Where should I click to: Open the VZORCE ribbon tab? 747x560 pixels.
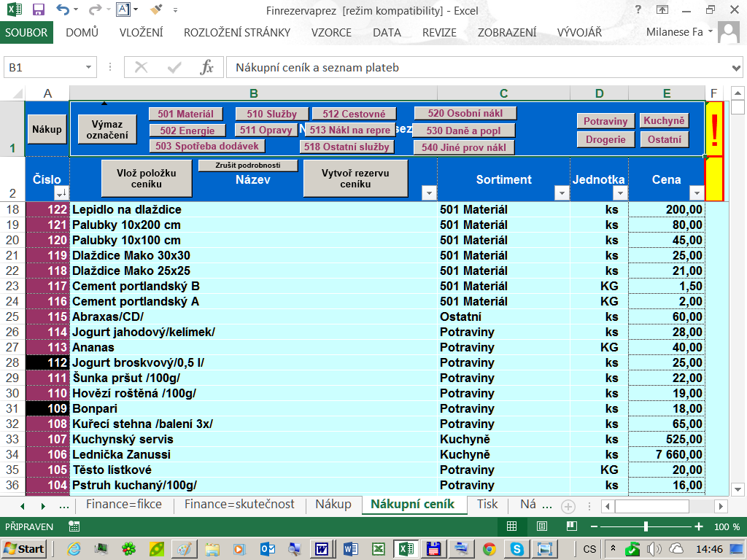(x=331, y=33)
